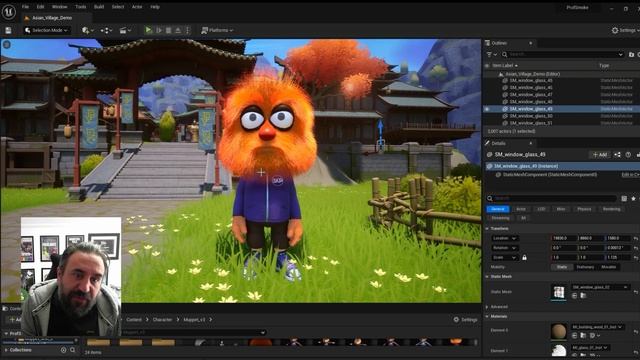Toggle the Details favorites star icon
640x360 pixels.
point(633,198)
